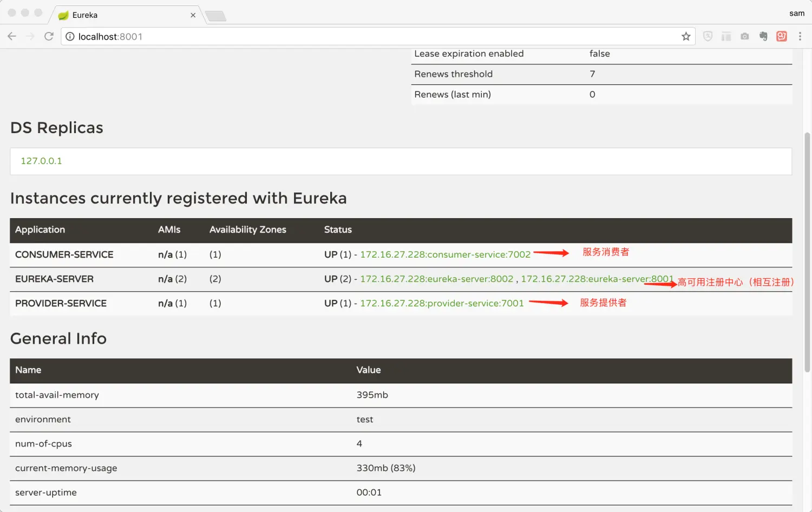The image size is (812, 512).
Task: Open the window-layout extension icon
Action: point(726,36)
